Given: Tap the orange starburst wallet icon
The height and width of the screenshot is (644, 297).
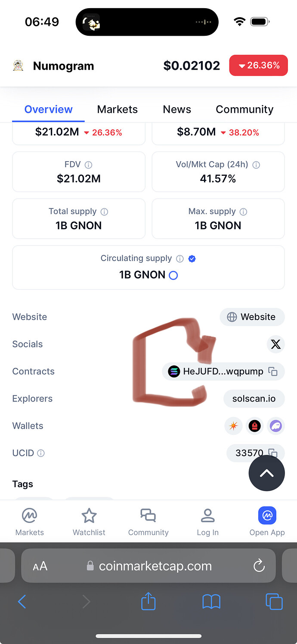Looking at the screenshot, I should (233, 426).
